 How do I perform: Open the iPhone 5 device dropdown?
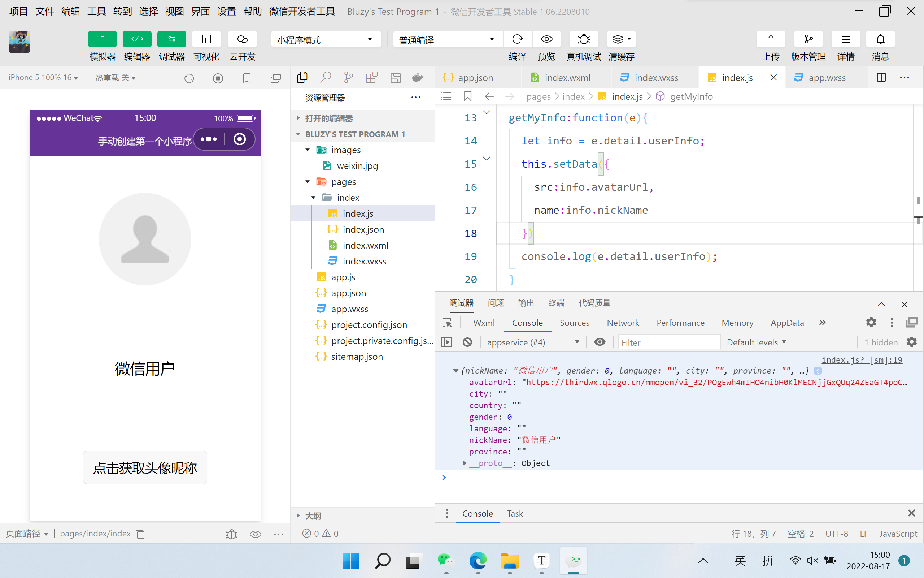43,78
